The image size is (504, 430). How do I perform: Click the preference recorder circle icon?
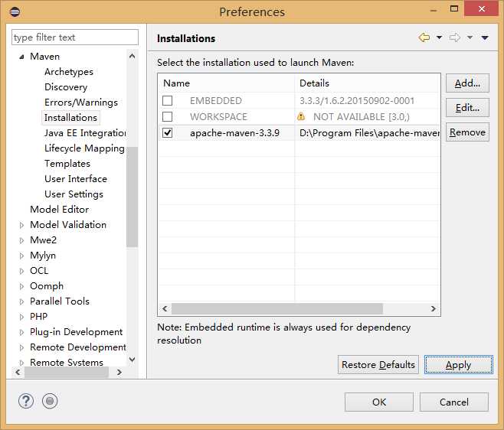coord(50,401)
